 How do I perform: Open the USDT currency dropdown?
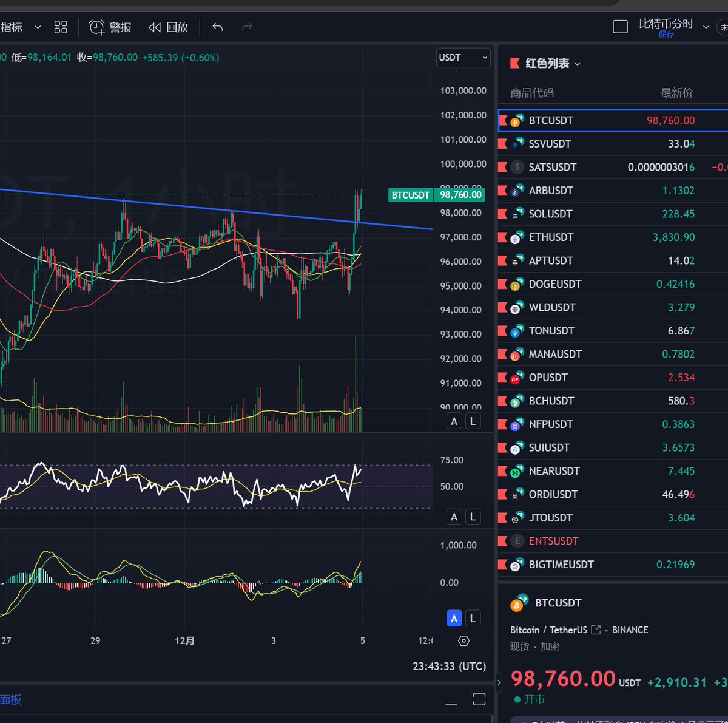(x=463, y=58)
